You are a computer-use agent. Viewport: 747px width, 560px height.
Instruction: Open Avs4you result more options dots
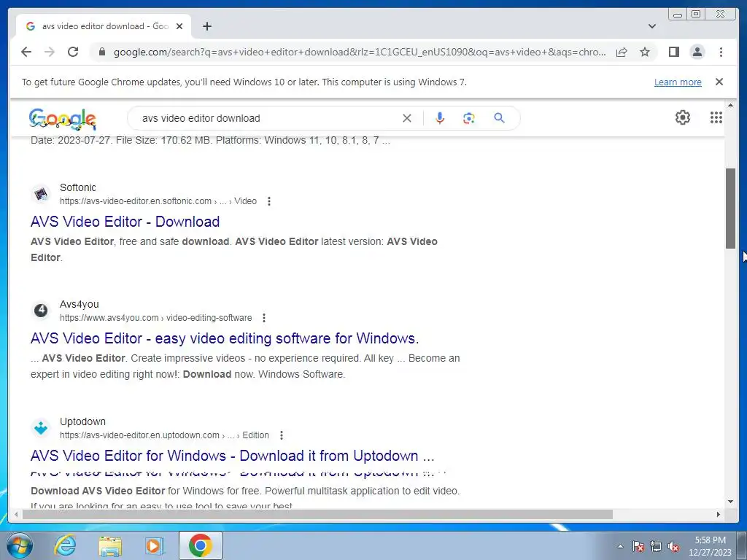click(x=264, y=318)
